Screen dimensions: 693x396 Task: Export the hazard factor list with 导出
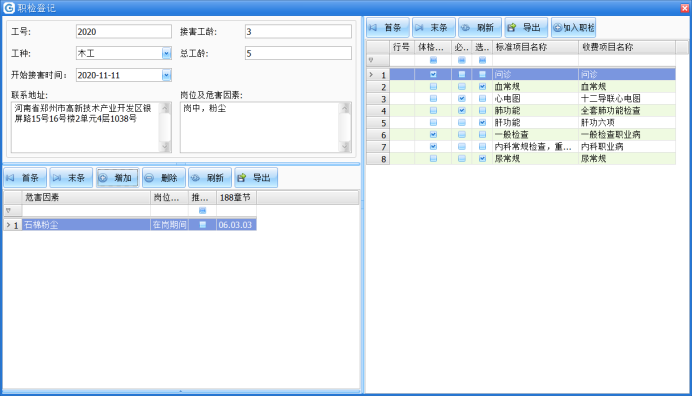coord(256,178)
